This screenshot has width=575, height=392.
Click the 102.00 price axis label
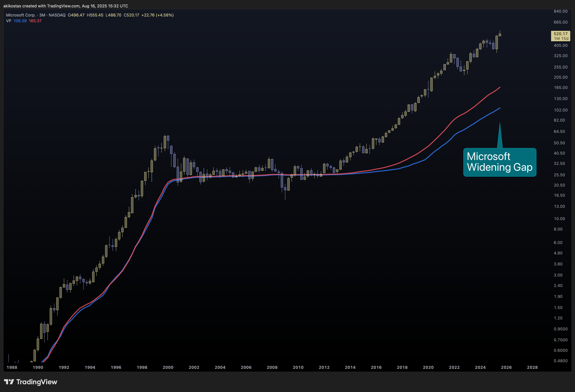tap(561, 110)
